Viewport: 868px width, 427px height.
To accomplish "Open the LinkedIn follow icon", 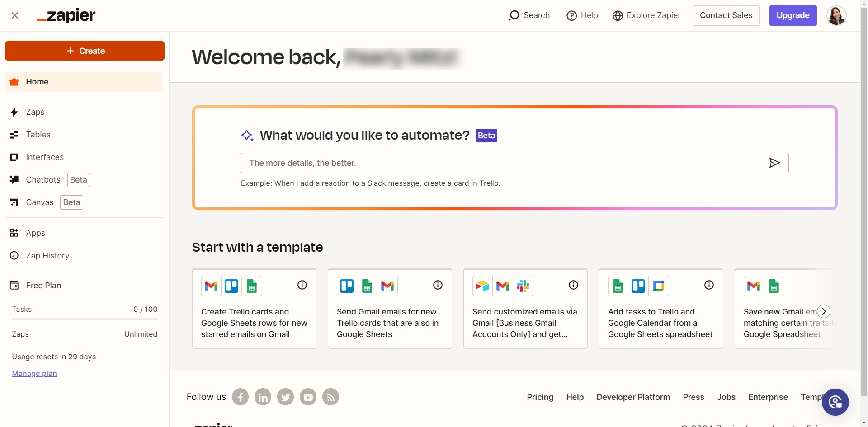I will (263, 397).
